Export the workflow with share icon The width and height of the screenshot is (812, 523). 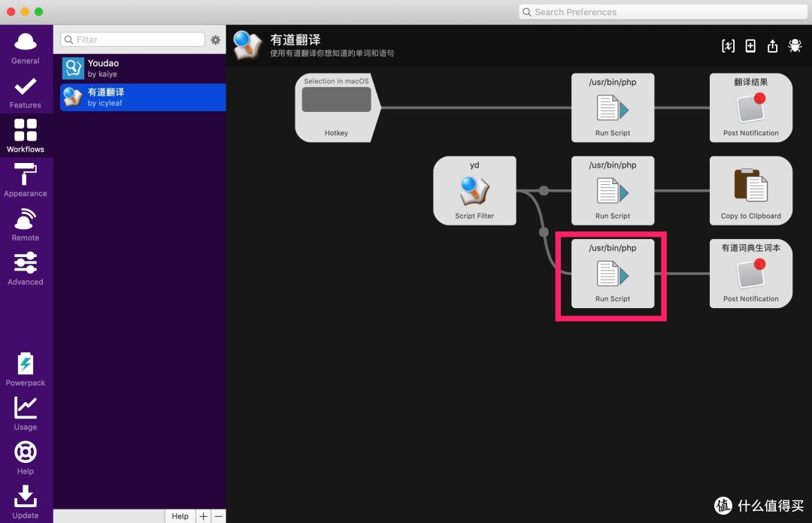pyautogui.click(x=772, y=46)
